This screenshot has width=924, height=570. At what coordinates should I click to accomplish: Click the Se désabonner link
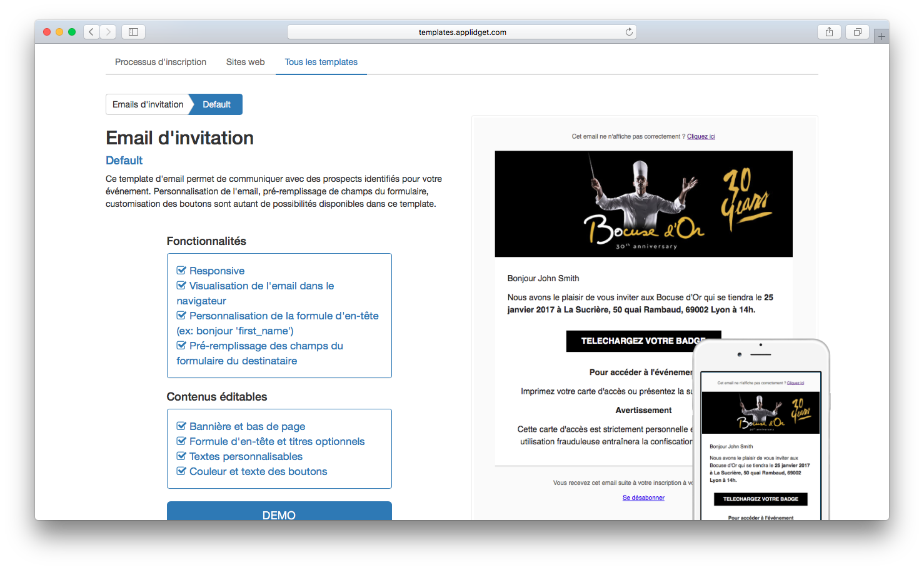(643, 498)
